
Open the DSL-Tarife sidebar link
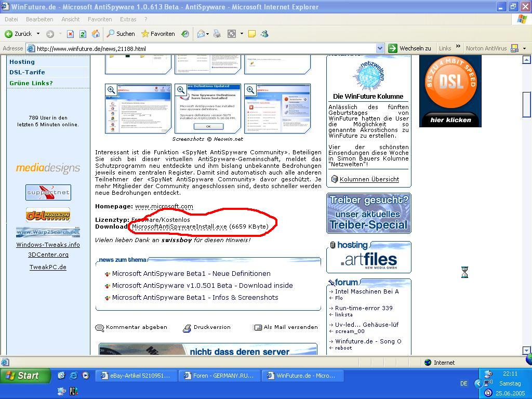click(x=27, y=72)
